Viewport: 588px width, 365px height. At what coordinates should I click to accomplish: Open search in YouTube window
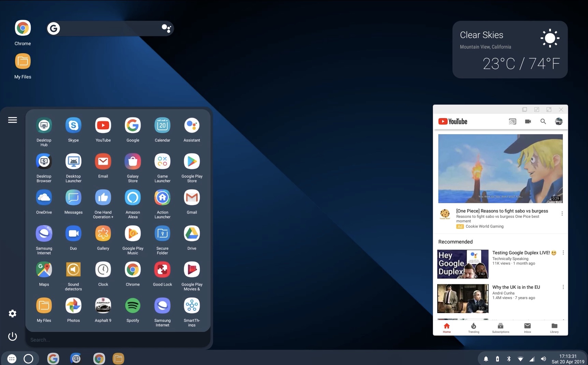pyautogui.click(x=543, y=122)
